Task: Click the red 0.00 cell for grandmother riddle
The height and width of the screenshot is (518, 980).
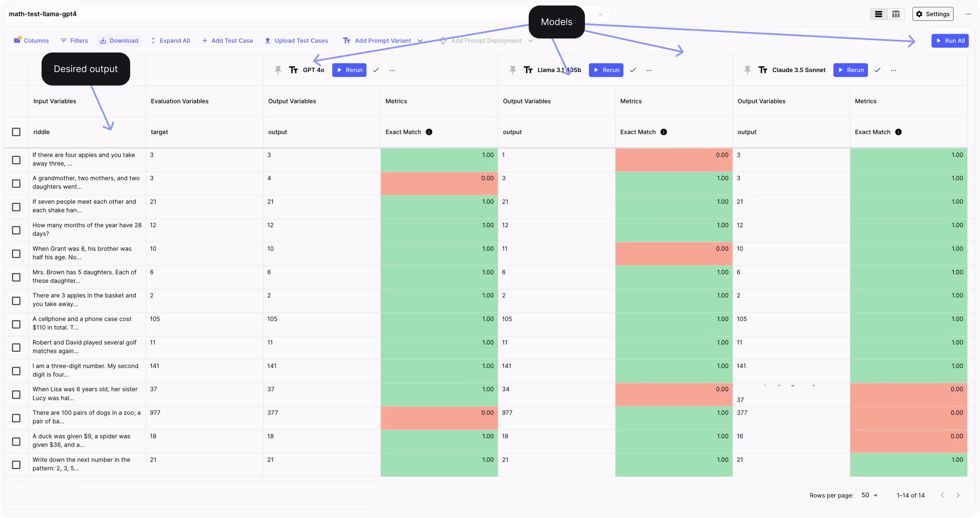Action: click(439, 183)
